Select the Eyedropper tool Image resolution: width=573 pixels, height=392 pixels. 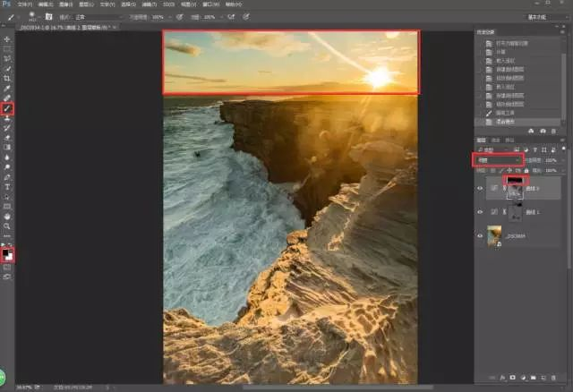point(7,90)
